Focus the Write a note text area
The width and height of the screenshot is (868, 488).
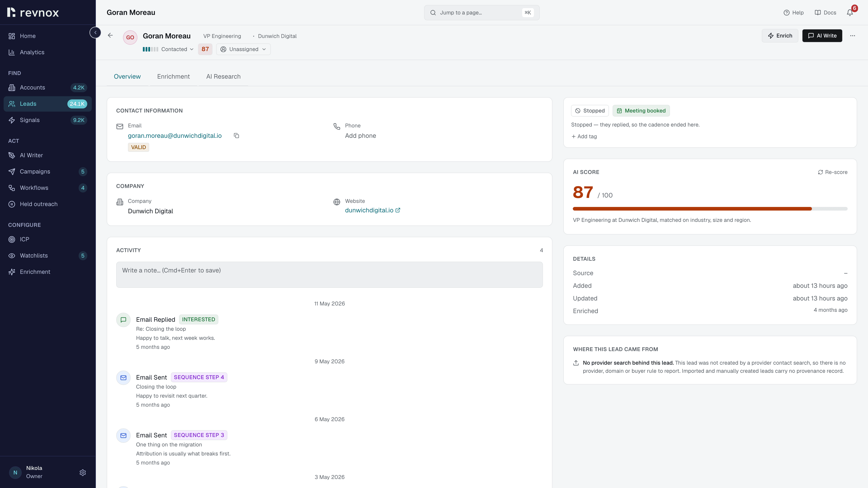(329, 274)
